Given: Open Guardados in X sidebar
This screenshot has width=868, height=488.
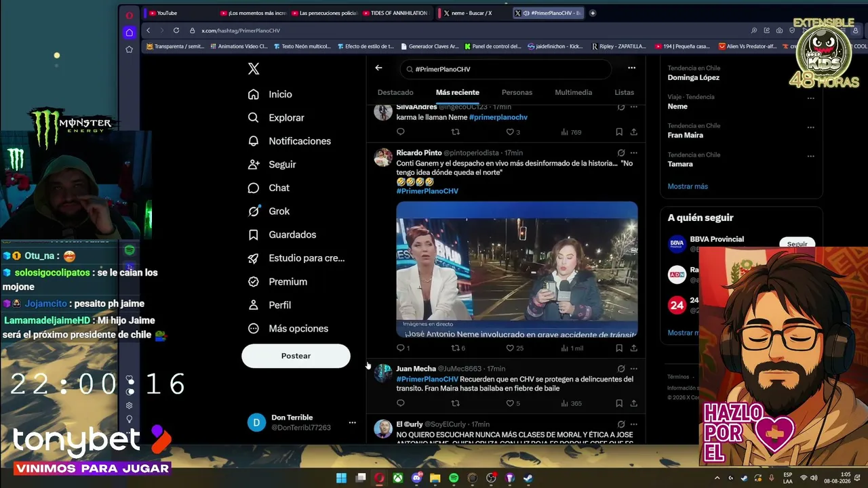Looking at the screenshot, I should click(282, 235).
